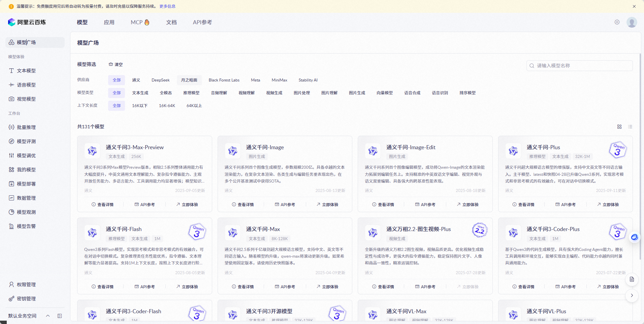Filter model type by 语音识别

click(x=440, y=93)
